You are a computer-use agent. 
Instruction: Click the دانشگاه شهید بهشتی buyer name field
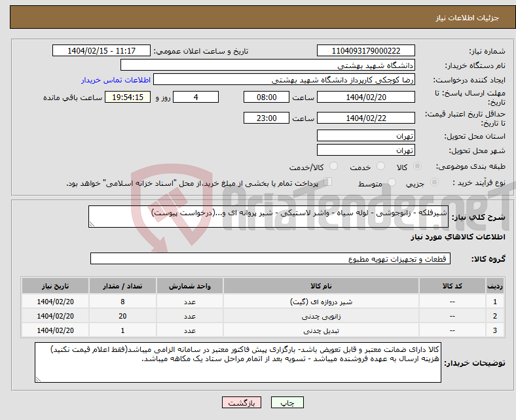click(268, 65)
